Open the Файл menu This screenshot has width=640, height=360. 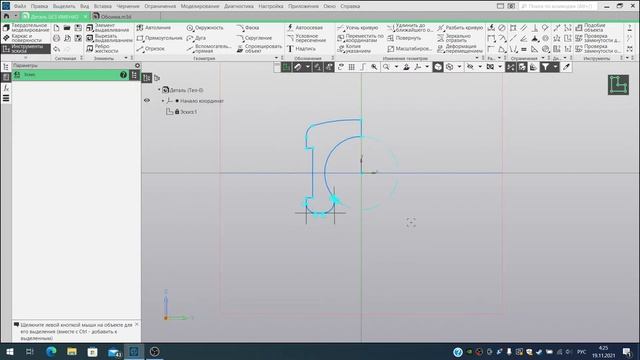point(20,6)
